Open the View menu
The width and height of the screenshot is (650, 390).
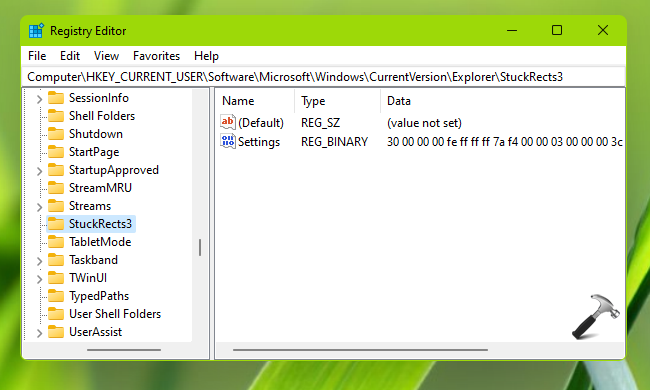pyautogui.click(x=106, y=56)
